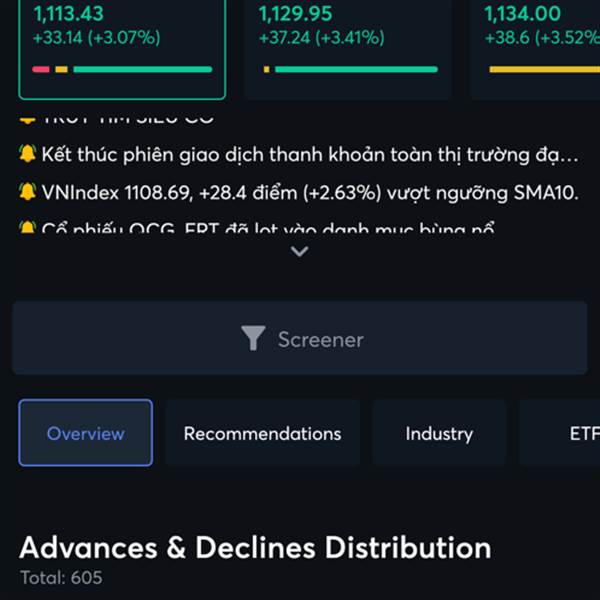This screenshot has height=600, width=600.
Task: Select the index card showing 1,113.43
Action: pos(122,40)
